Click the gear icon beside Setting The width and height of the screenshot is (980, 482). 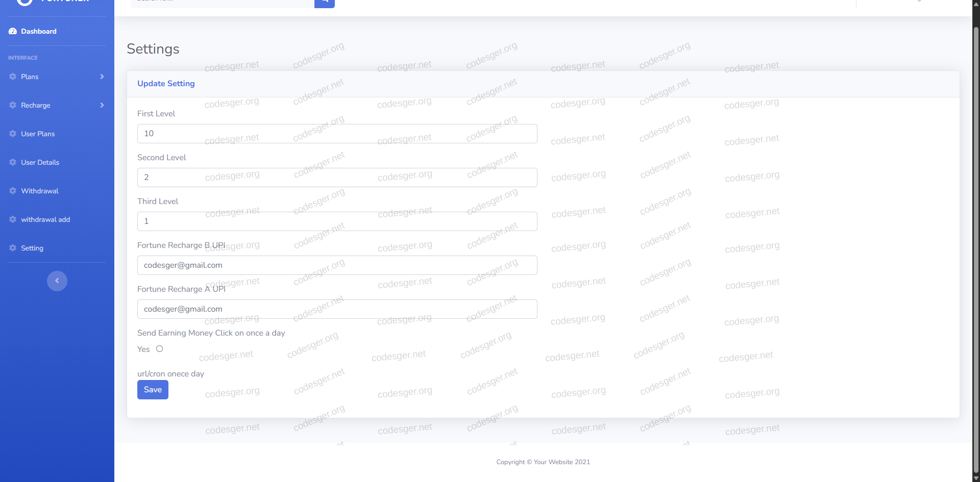point(13,248)
